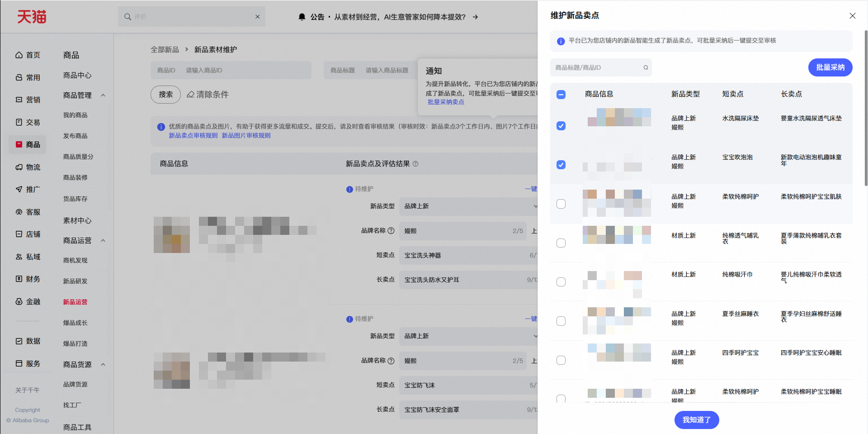Click help icon next to 新品卖点及评估结果
This screenshot has height=434, width=868.
tap(415, 164)
